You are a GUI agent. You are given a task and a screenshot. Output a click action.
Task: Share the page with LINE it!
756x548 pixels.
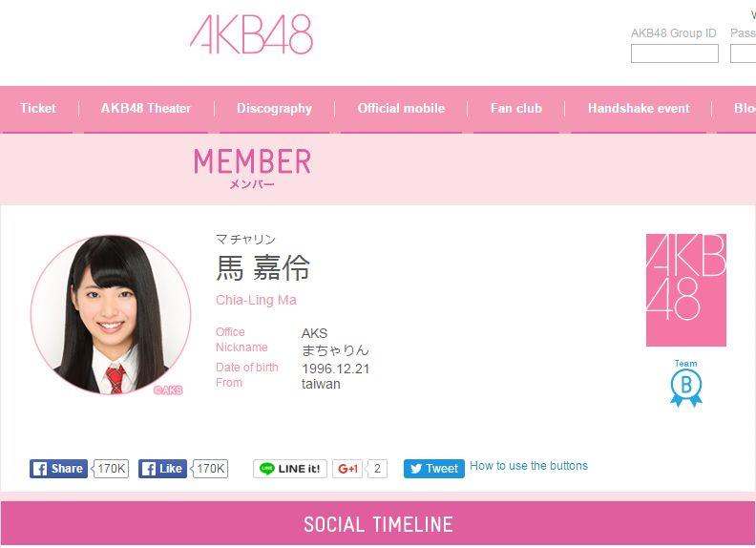tap(290, 469)
